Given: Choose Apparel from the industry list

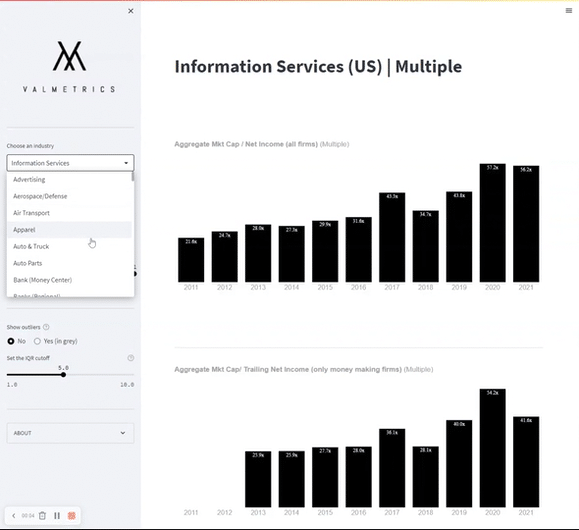Looking at the screenshot, I should click(x=69, y=230).
